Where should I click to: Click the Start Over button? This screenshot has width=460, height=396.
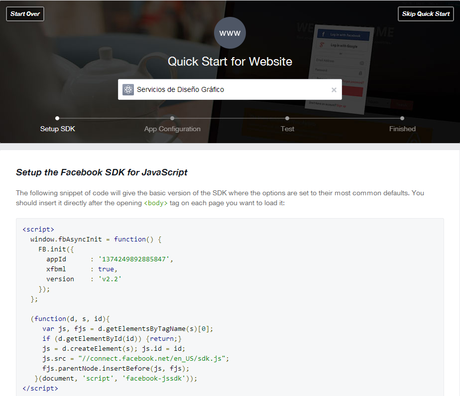pyautogui.click(x=25, y=14)
